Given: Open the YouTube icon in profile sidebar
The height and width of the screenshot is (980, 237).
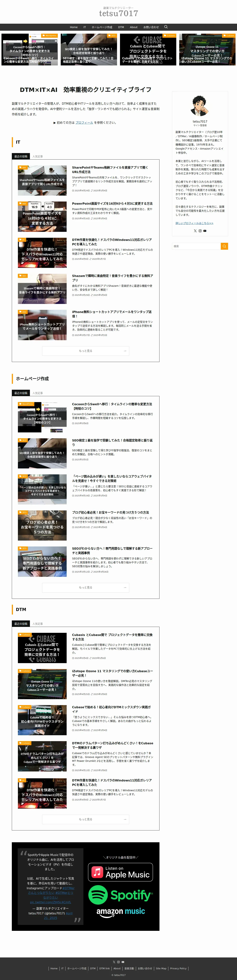Looking at the screenshot, I should tap(205, 231).
